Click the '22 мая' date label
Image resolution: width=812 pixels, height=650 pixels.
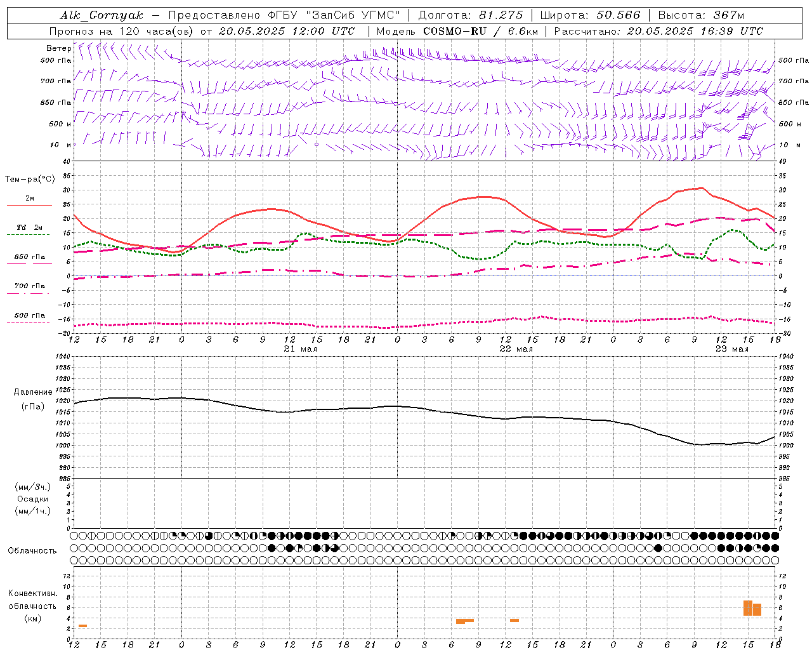[x=516, y=349]
